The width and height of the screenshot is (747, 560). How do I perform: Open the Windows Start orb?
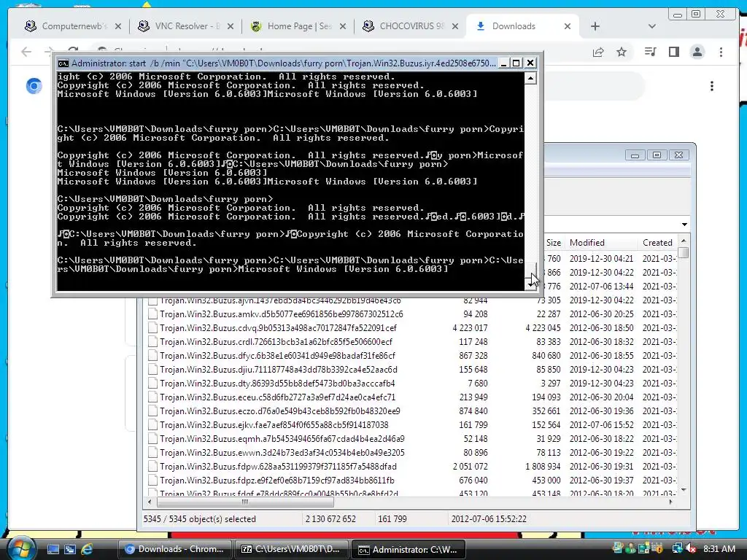20,548
